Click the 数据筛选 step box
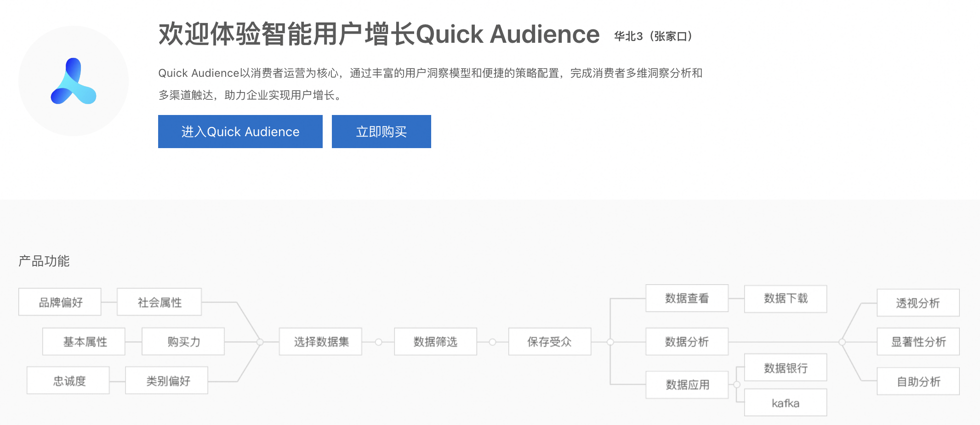980x425 pixels. point(435,341)
